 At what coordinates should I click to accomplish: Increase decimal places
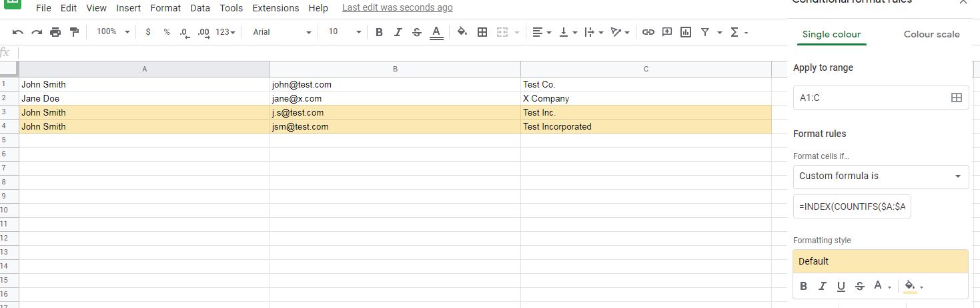coord(204,32)
